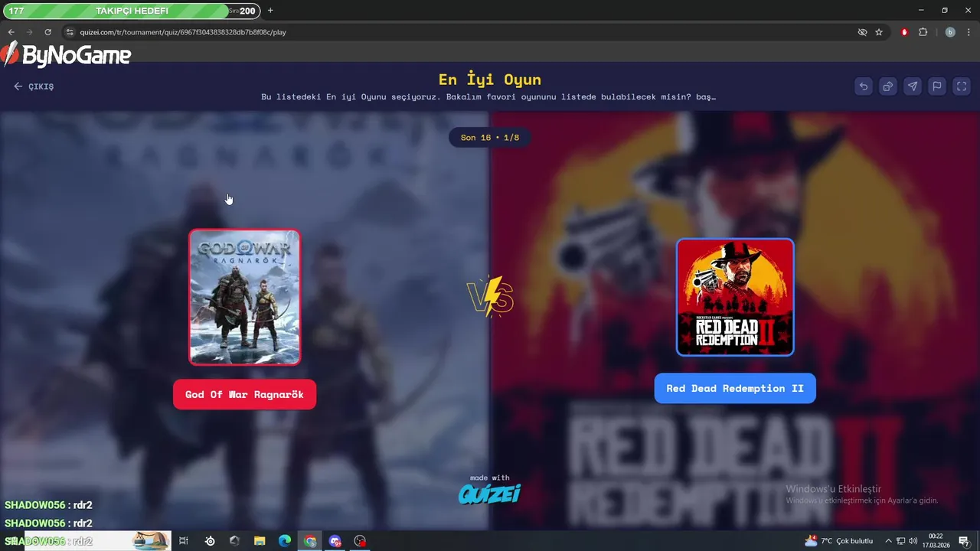The height and width of the screenshot is (551, 980).
Task: Open the Chrome profile avatar
Action: click(x=950, y=32)
